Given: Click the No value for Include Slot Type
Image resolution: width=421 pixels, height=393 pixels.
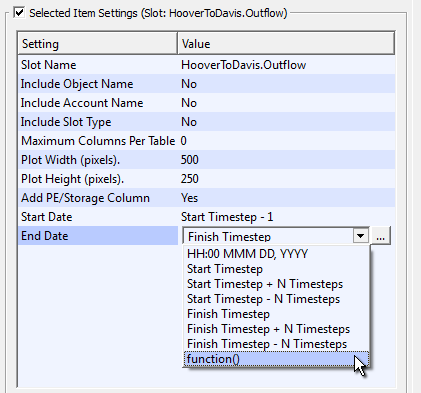Looking at the screenshot, I should coord(287,122).
